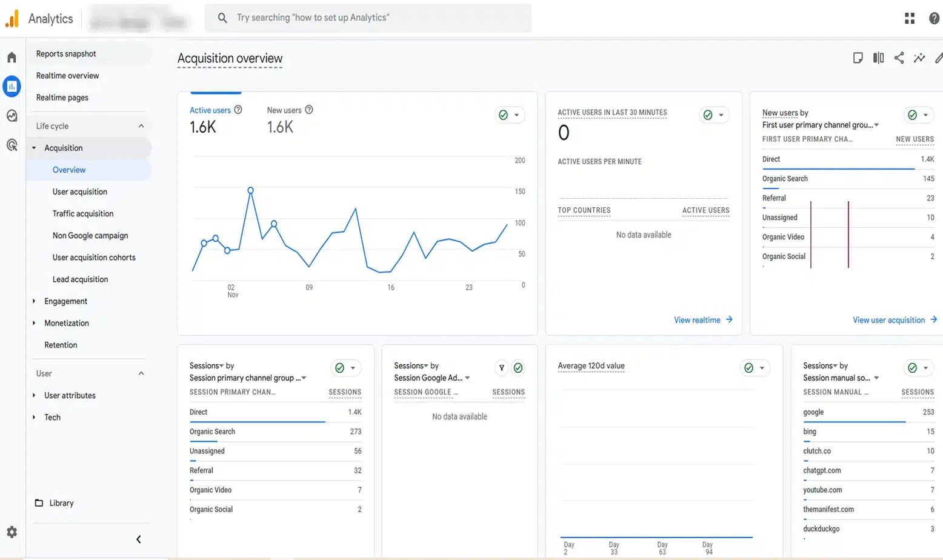Open Realtime overview report
Image resolution: width=943 pixels, height=560 pixels.
point(67,76)
